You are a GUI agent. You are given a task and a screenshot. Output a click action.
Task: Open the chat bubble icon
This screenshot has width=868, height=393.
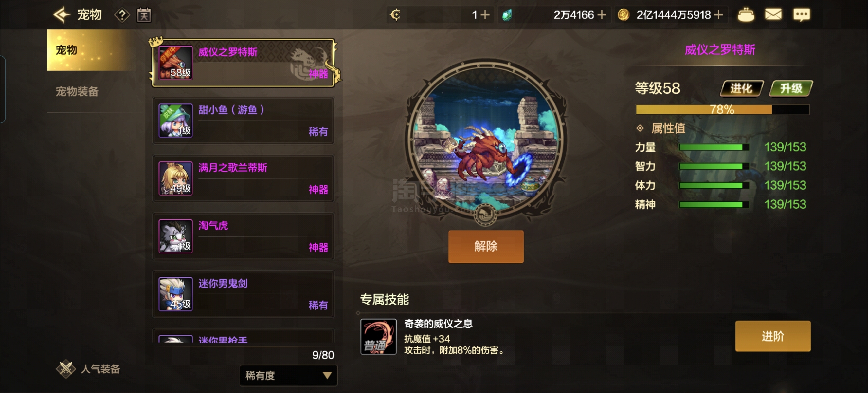tap(802, 15)
